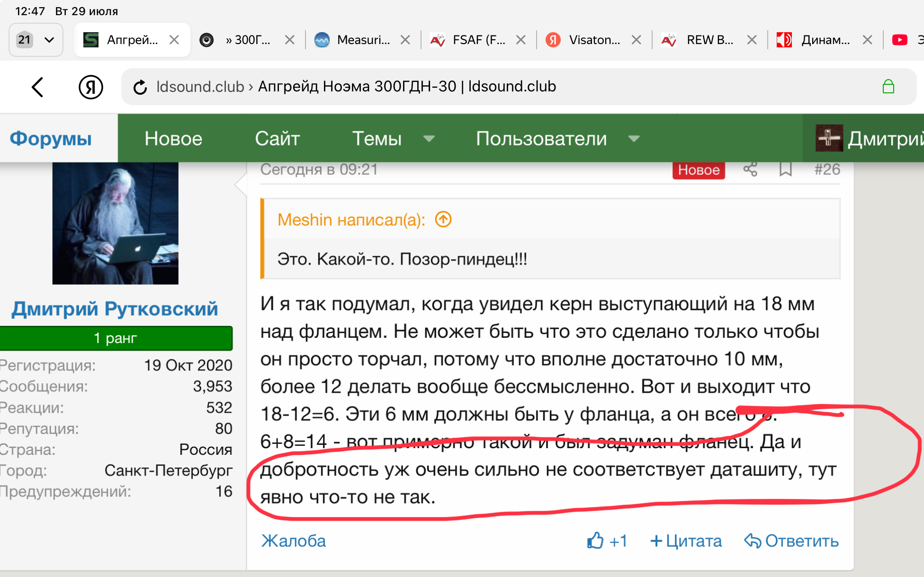Viewport: 924px width, 577px height.
Task: Expand the Темы menu arrow
Action: [429, 139]
